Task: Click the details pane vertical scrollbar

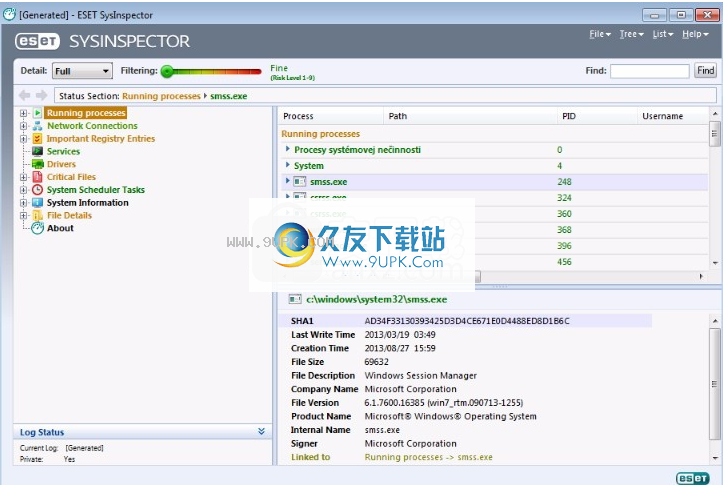Action: pyautogui.click(x=715, y=384)
